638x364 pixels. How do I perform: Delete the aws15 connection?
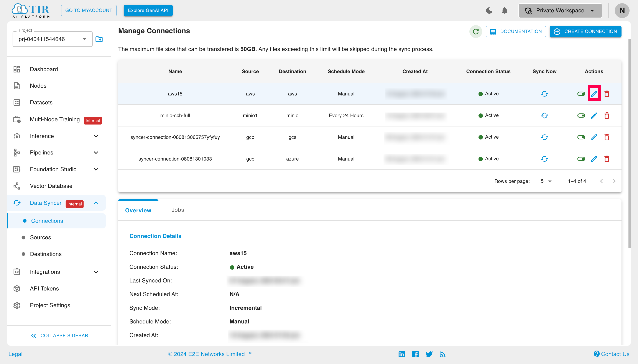(607, 94)
